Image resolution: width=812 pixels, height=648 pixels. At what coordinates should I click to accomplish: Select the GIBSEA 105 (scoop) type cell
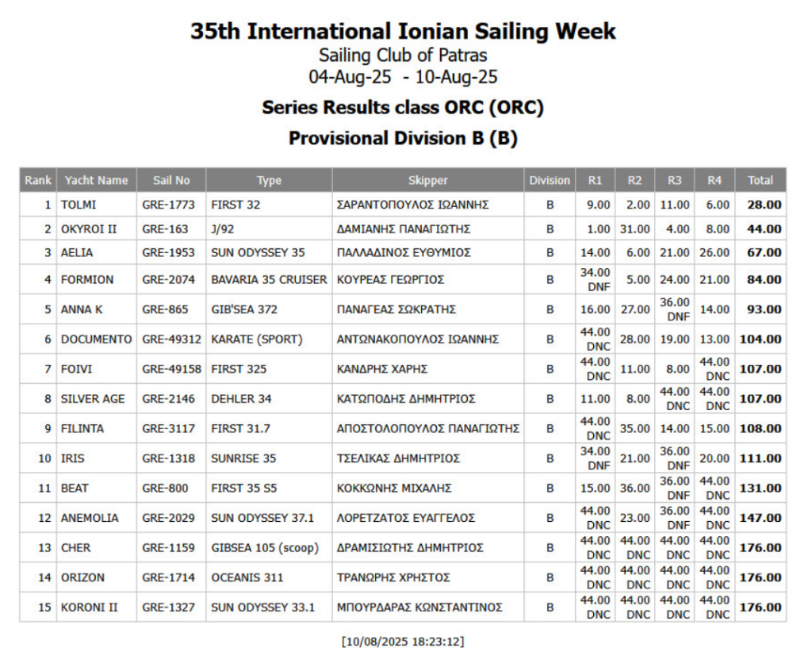pyautogui.click(x=265, y=548)
